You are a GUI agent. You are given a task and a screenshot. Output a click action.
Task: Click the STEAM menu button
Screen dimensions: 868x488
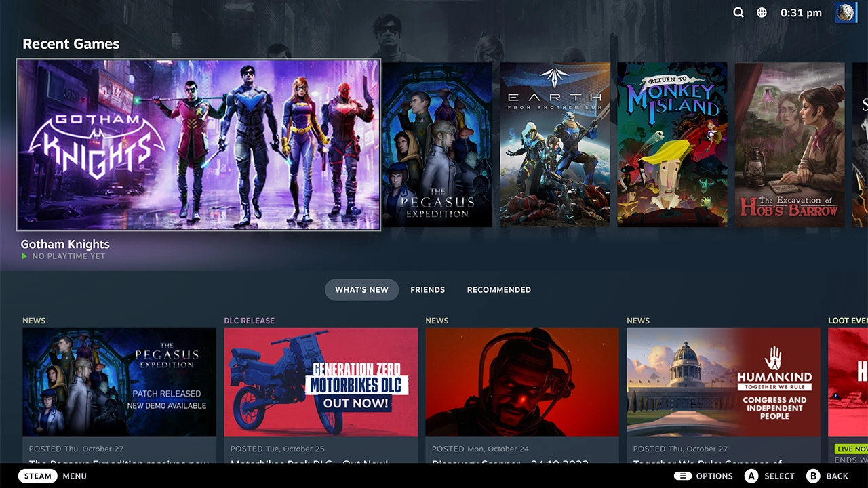[x=38, y=476]
